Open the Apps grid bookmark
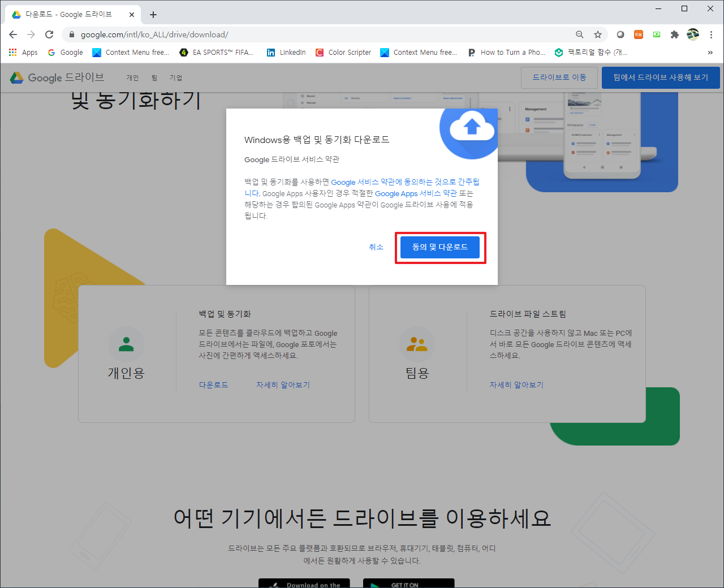This screenshot has width=724, height=588. coord(23,53)
